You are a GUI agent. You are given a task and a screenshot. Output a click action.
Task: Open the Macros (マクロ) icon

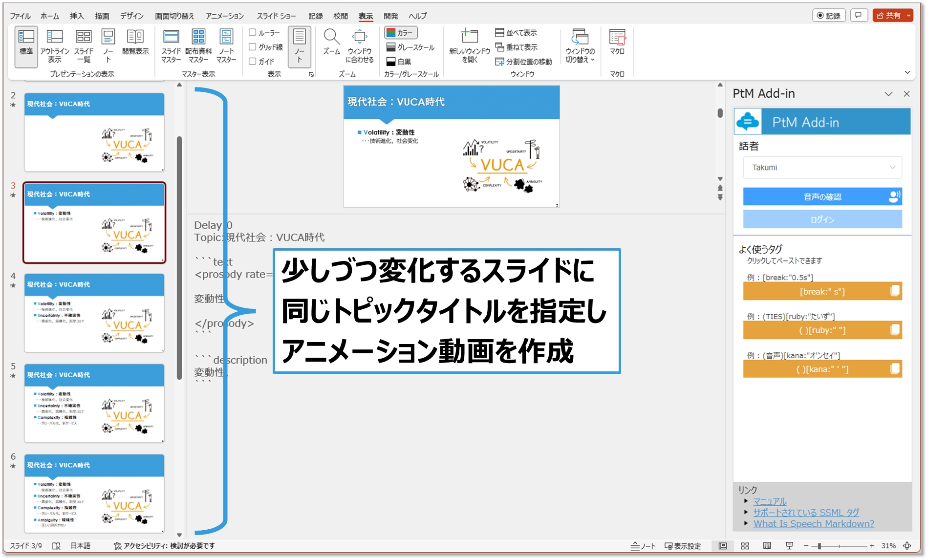(617, 42)
